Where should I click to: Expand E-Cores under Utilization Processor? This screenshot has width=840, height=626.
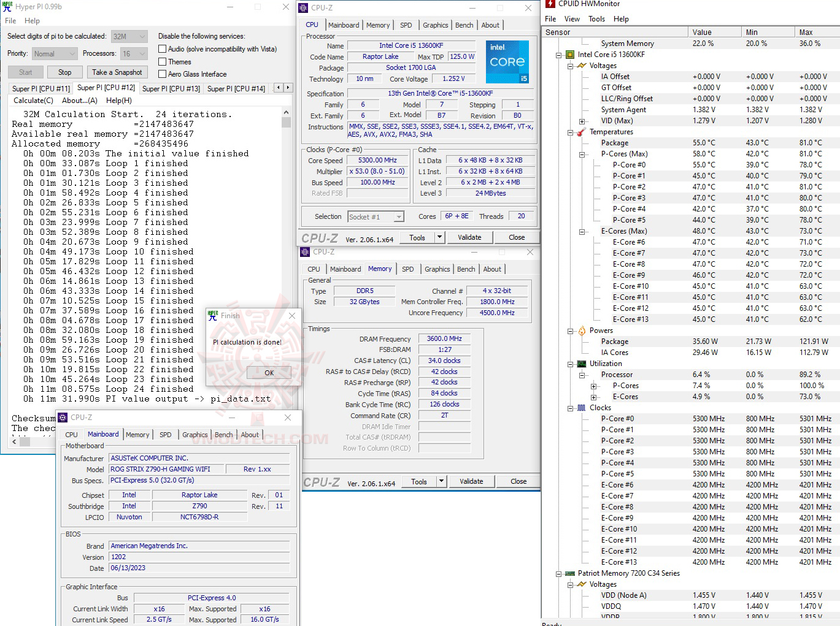(x=593, y=397)
